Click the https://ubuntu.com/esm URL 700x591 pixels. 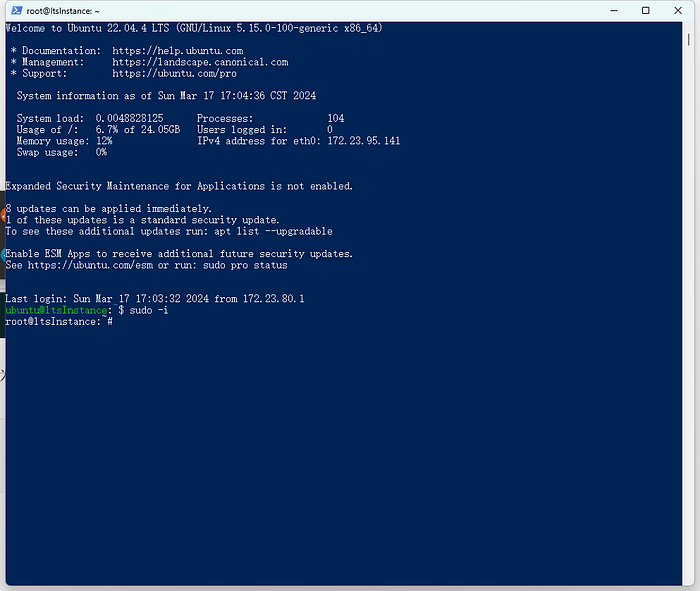point(90,265)
